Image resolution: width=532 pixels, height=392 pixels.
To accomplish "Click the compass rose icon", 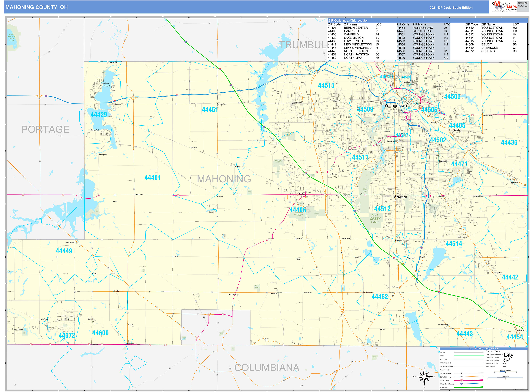I will [425, 377].
